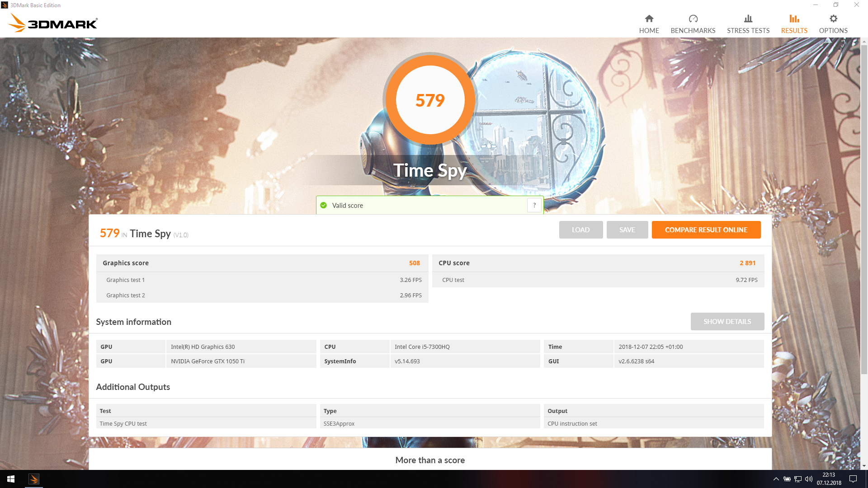
Task: Click the Valid score help question mark
Action: [x=534, y=205]
